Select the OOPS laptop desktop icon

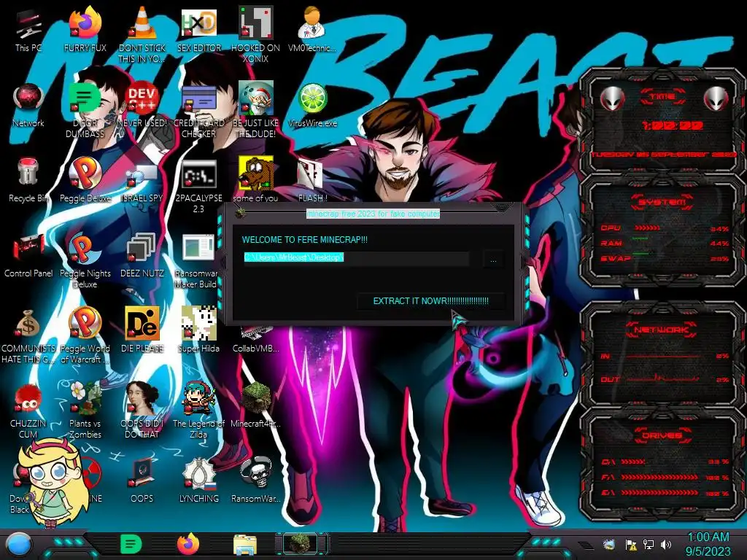142,480
